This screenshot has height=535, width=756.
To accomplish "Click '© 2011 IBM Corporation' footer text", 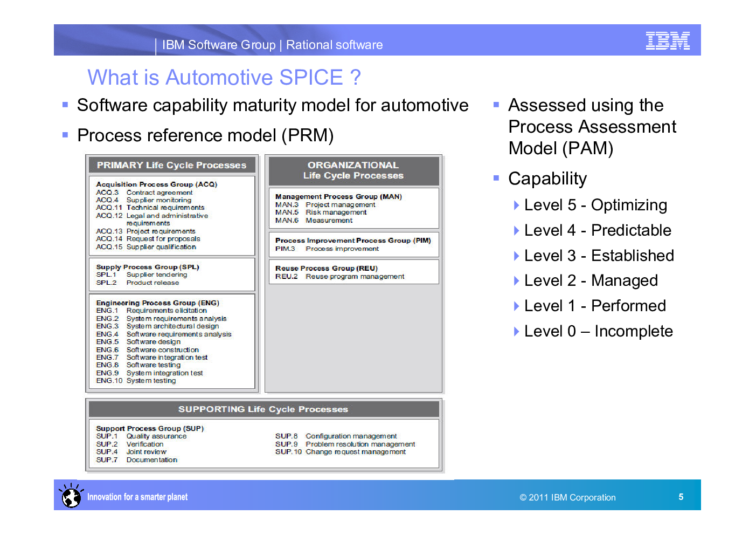I will point(567,497).
